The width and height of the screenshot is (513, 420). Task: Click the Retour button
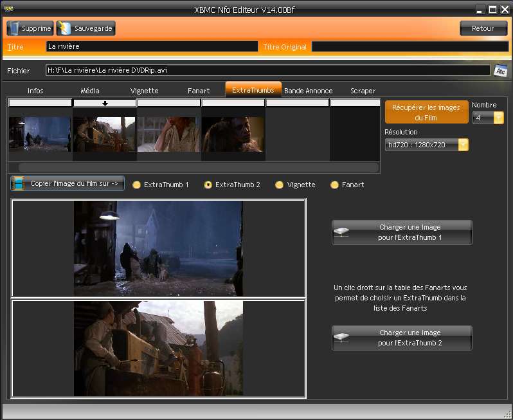pyautogui.click(x=483, y=28)
